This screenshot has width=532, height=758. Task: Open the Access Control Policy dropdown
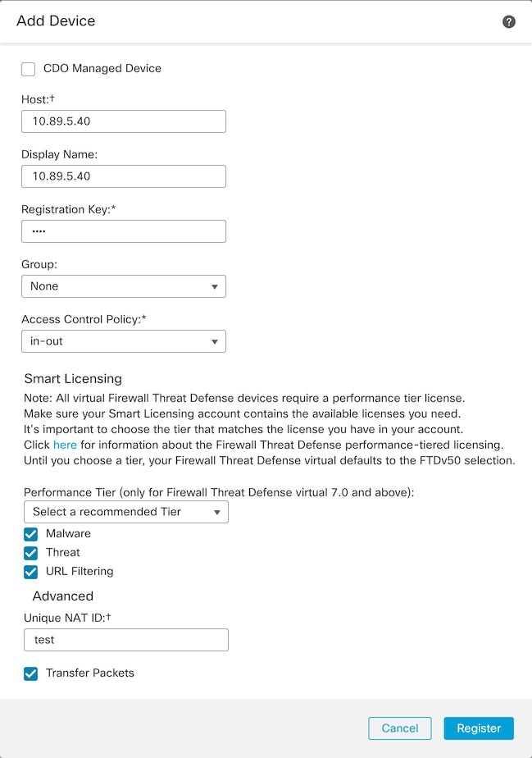(x=123, y=340)
